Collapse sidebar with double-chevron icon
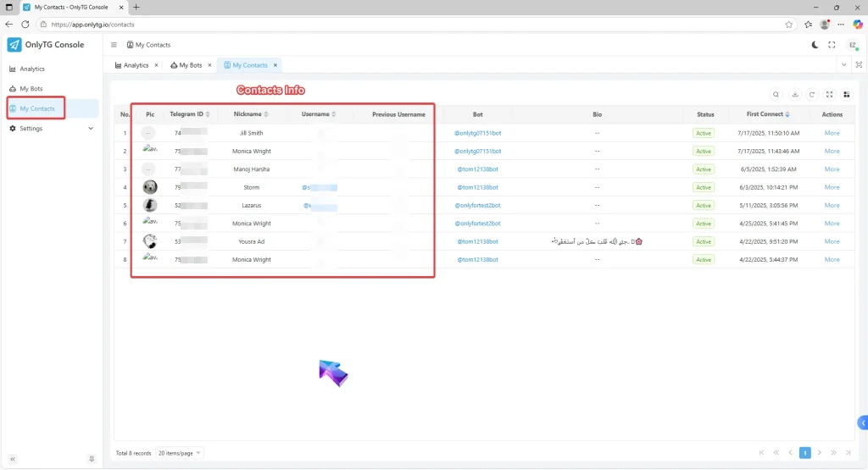This screenshot has width=868, height=470. (x=12, y=459)
